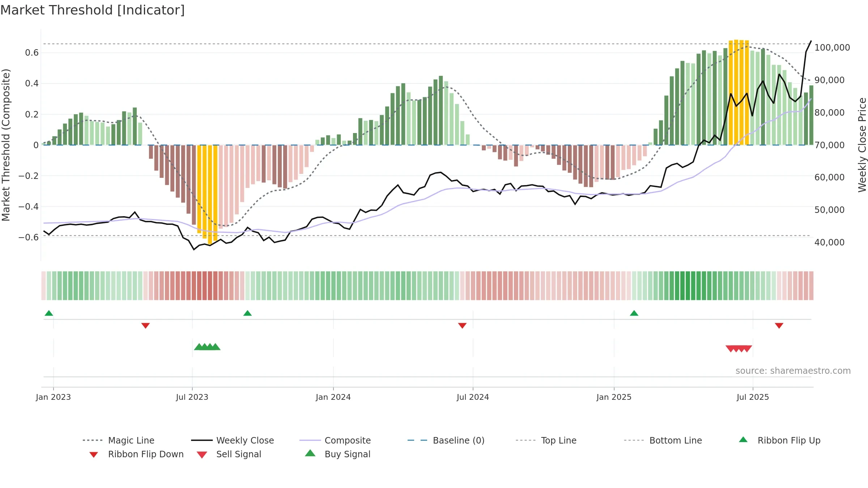
Task: Toggle Ribbon Flip Down legend entry
Action: coord(136,454)
